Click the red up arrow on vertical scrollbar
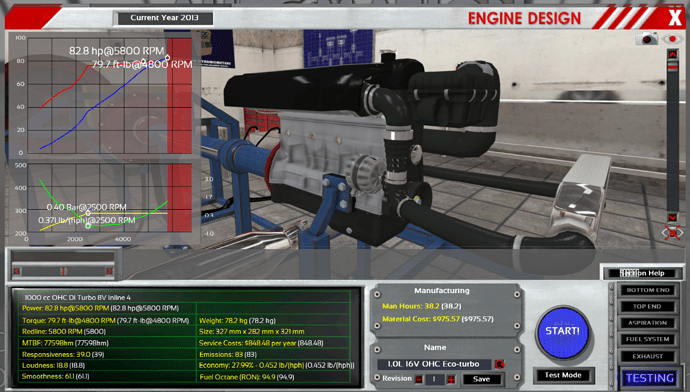Screen dimensions: 690x392 pos(672,55)
